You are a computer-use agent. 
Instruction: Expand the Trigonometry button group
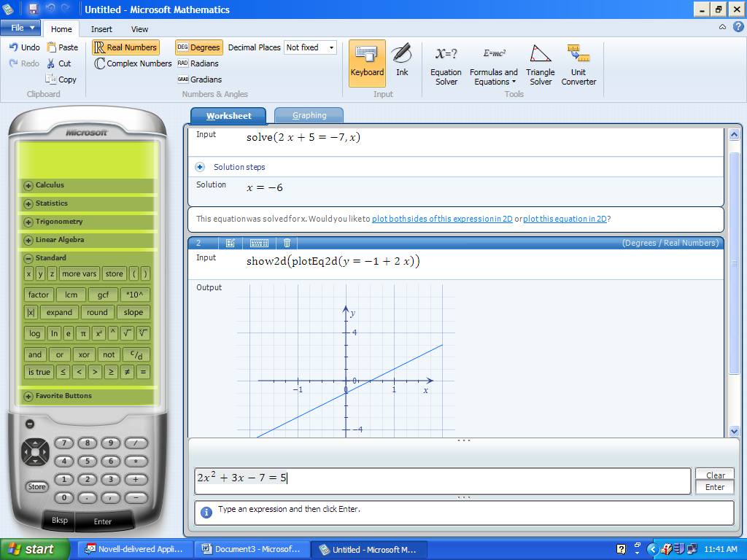28,222
